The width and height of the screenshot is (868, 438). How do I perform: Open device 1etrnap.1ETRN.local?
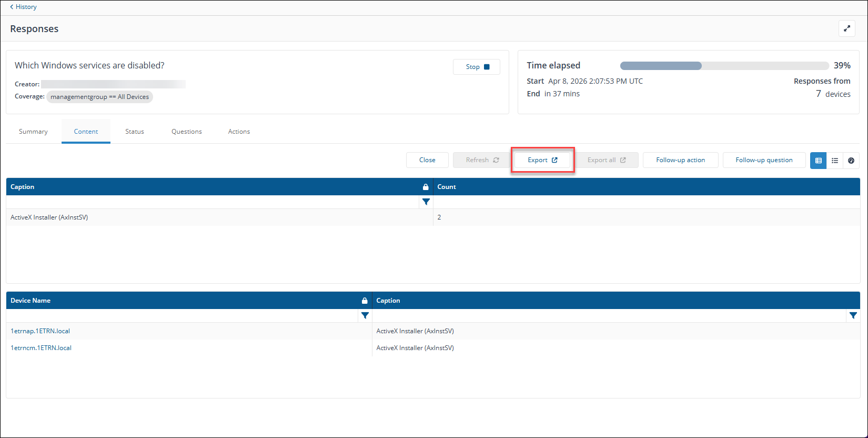point(41,331)
